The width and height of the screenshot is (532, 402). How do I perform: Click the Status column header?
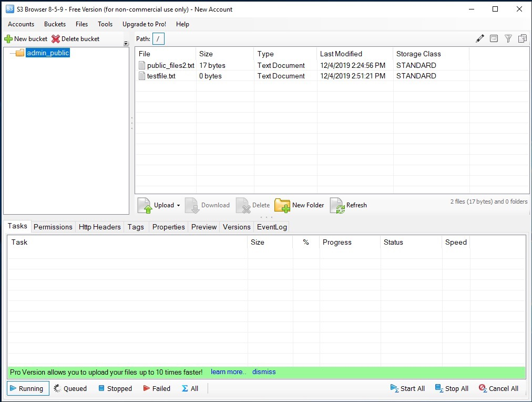411,242
